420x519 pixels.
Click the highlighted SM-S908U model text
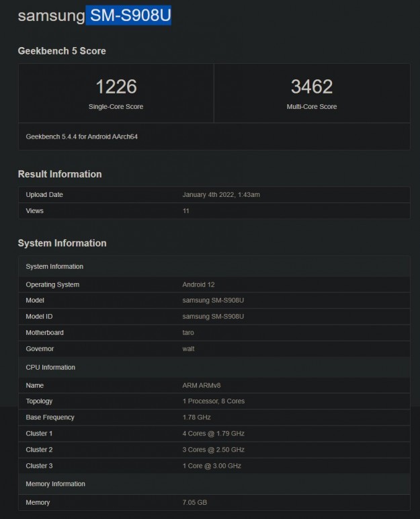(x=128, y=14)
